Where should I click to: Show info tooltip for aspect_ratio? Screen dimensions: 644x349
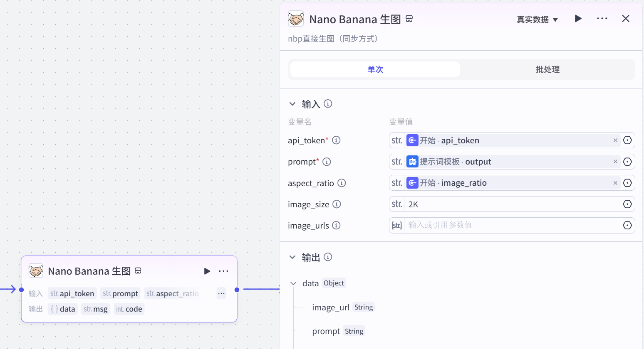(x=342, y=183)
